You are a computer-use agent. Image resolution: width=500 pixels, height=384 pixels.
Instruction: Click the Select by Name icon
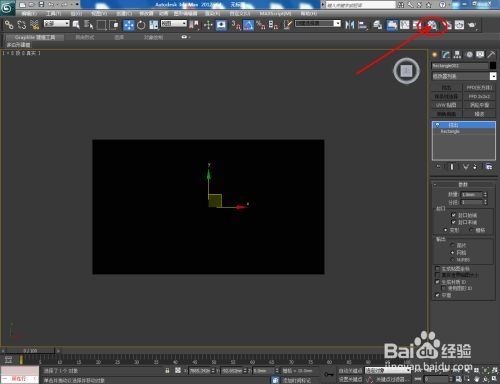88,25
